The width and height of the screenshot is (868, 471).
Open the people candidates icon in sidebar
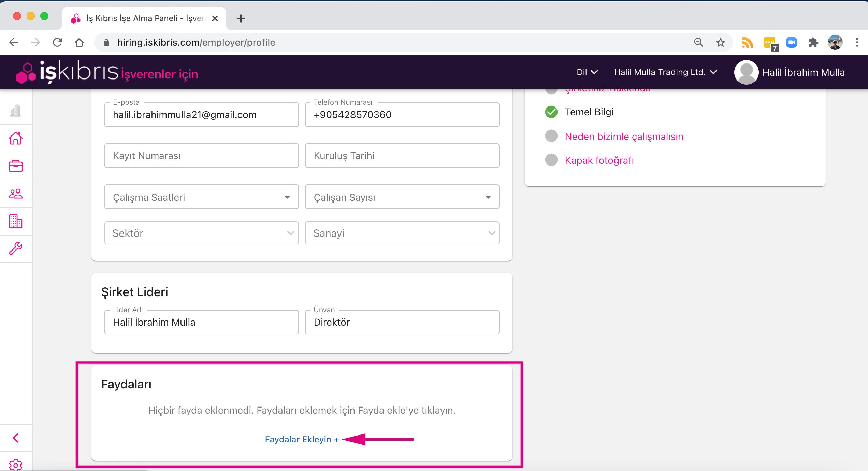point(16,194)
